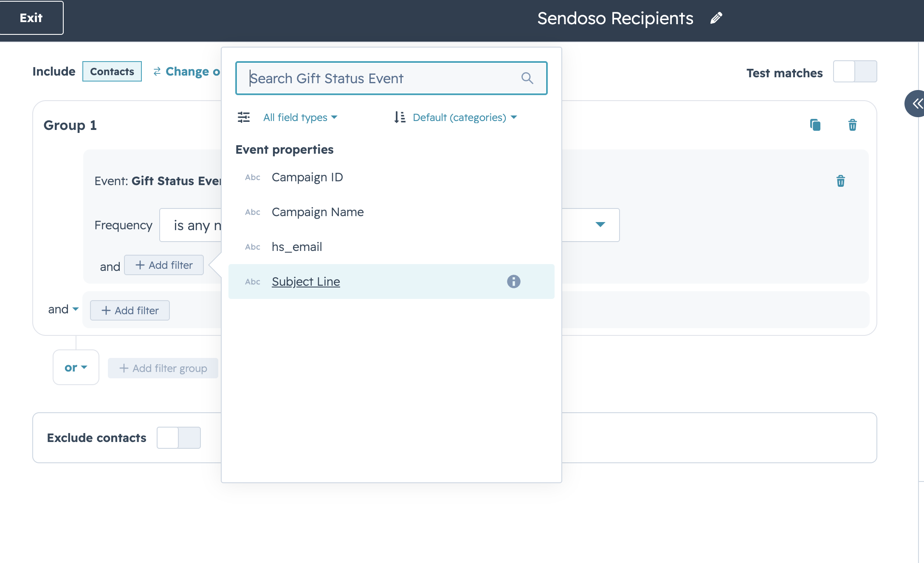Select the Subject Line property
The height and width of the screenshot is (563, 924).
[392, 281]
